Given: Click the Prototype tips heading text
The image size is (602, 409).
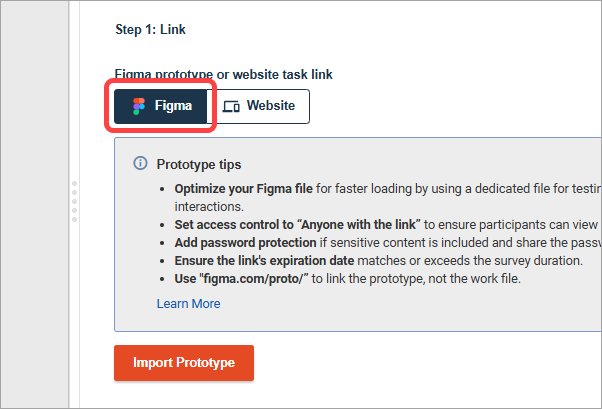Looking at the screenshot, I should click(199, 164).
